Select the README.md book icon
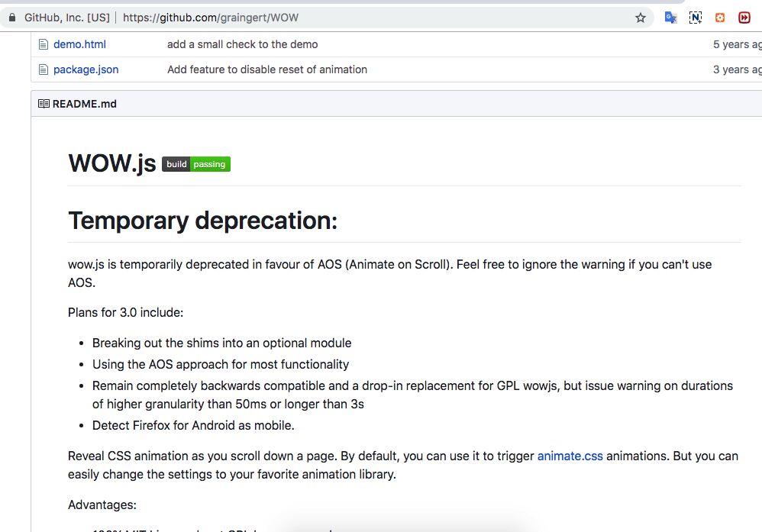The width and height of the screenshot is (762, 532). click(44, 104)
